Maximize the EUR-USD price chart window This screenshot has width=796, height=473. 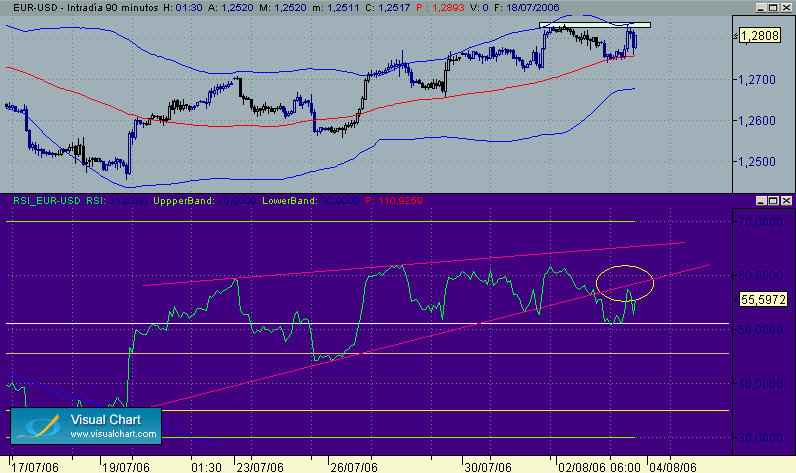coord(773,8)
